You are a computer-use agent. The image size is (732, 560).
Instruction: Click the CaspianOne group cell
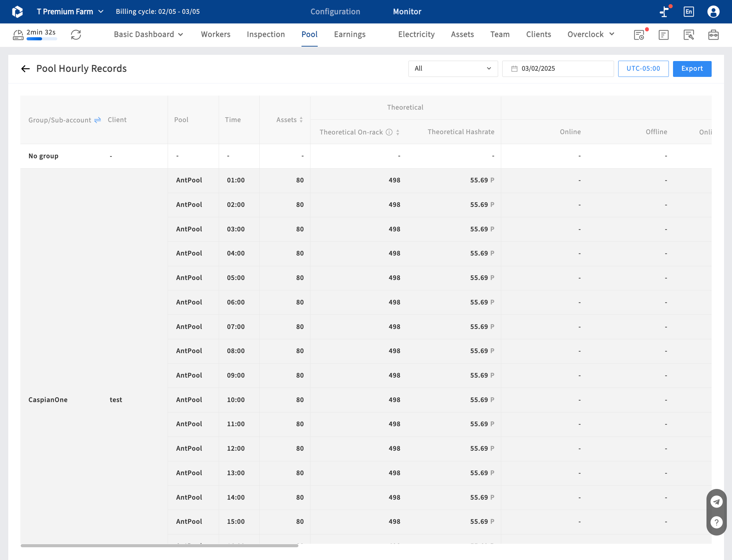tap(48, 400)
